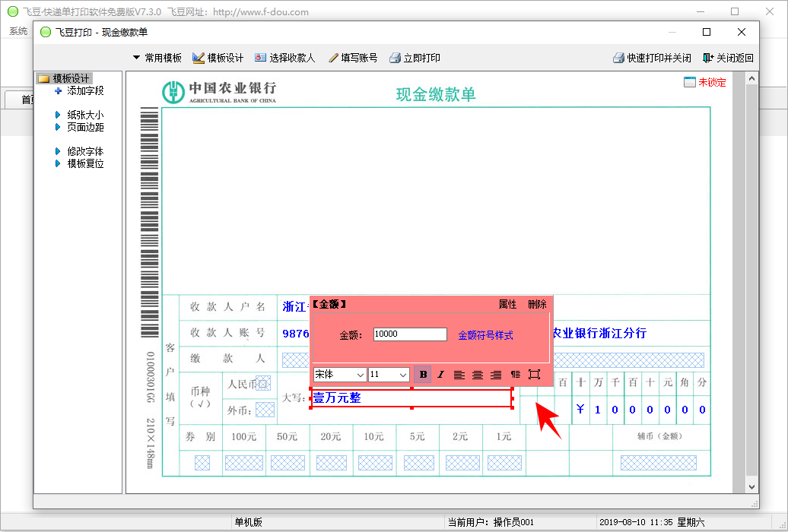Click the 0 under the 角 column
Image resolution: width=788 pixels, height=532 pixels.
click(x=685, y=410)
